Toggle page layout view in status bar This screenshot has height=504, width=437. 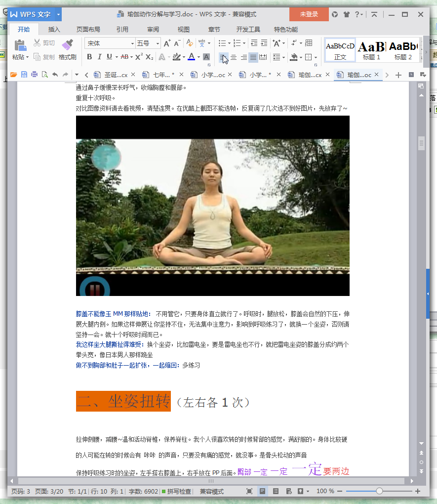pyautogui.click(x=263, y=491)
